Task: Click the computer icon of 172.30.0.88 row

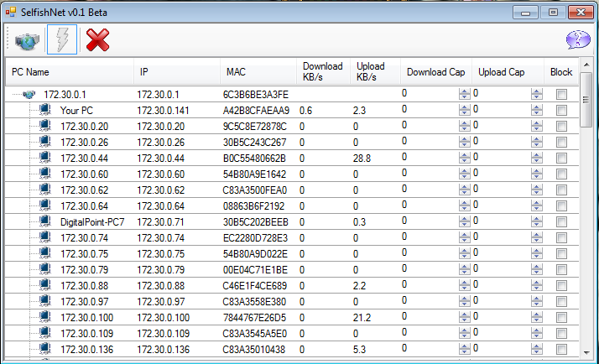Action: point(45,285)
